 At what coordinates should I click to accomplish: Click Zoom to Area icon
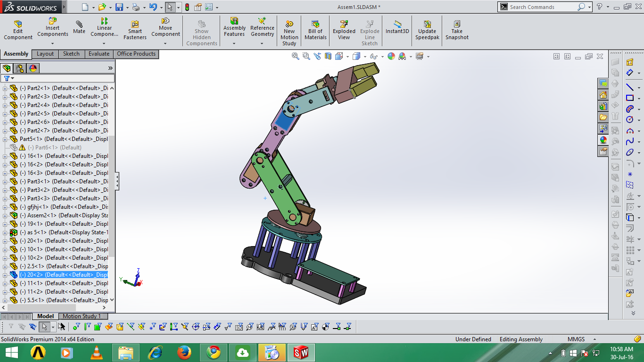306,56
